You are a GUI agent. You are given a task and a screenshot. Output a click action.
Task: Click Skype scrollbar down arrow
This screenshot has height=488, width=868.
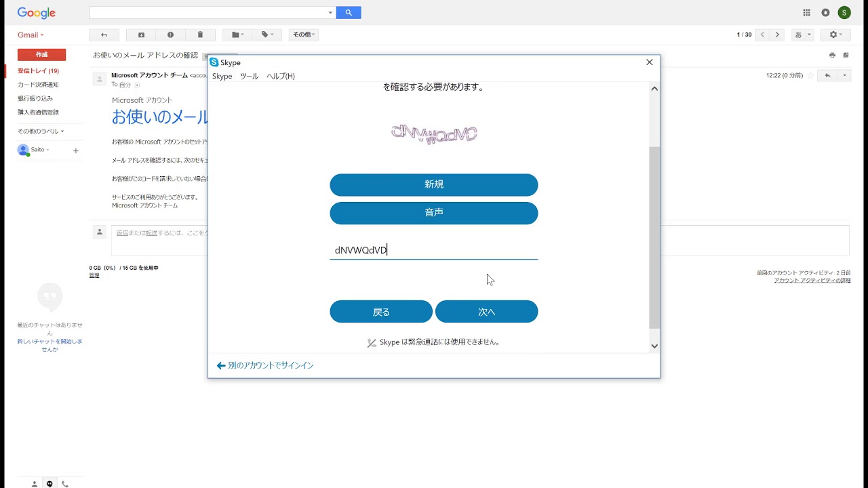click(654, 346)
